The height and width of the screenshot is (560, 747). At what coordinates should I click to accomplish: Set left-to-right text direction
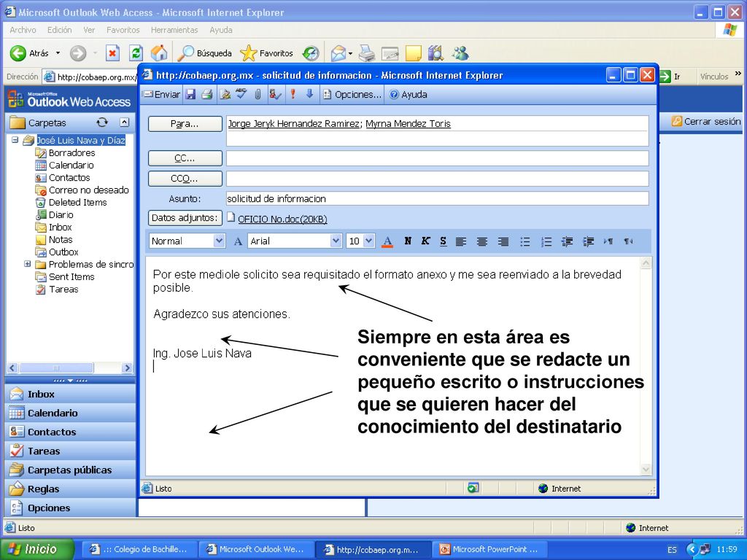click(x=608, y=241)
